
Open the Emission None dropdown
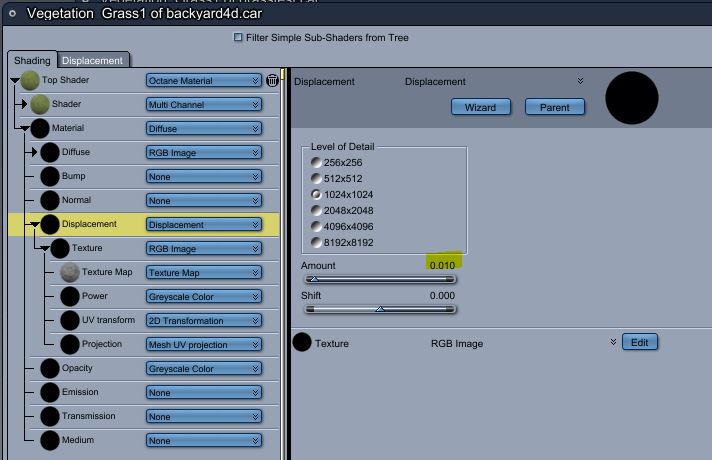pos(204,392)
